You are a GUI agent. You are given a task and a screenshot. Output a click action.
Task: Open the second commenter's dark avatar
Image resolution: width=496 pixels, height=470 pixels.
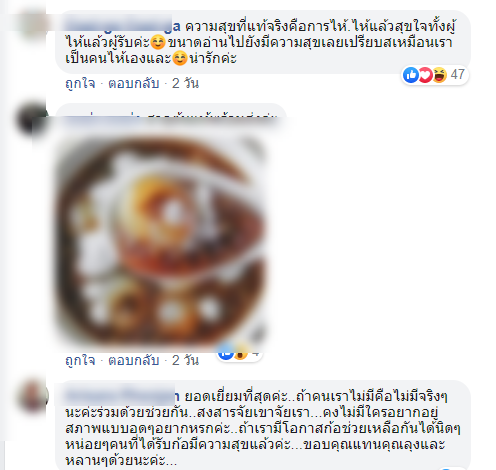(x=32, y=119)
